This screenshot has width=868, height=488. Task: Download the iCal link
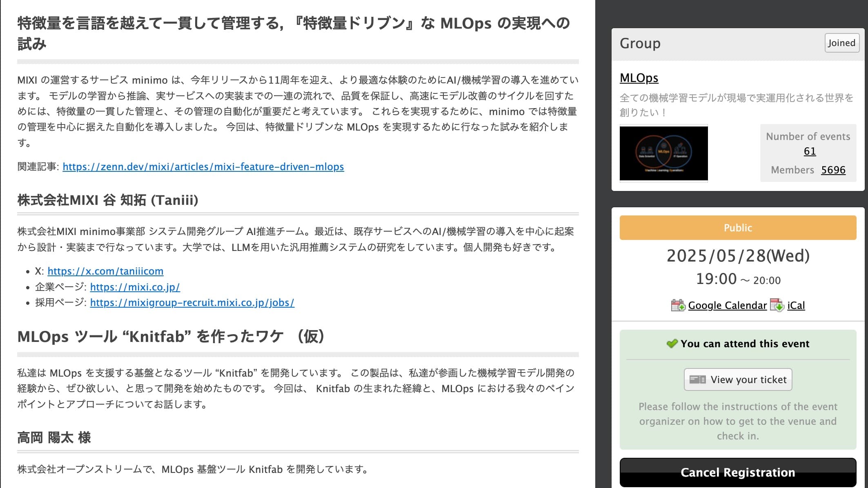click(x=796, y=305)
